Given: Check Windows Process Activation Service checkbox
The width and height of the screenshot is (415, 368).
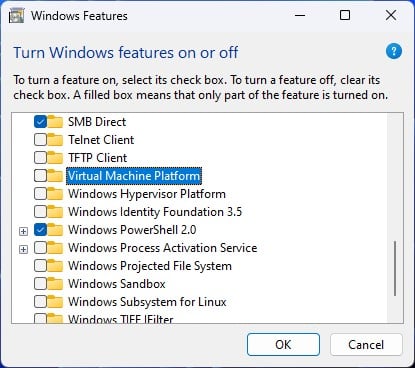Looking at the screenshot, I should [x=40, y=248].
